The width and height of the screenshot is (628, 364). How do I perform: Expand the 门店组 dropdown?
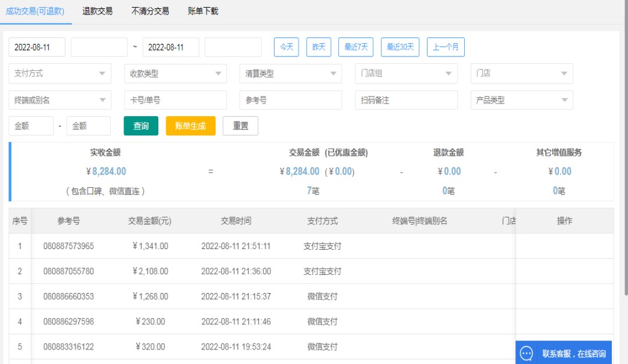(x=406, y=73)
